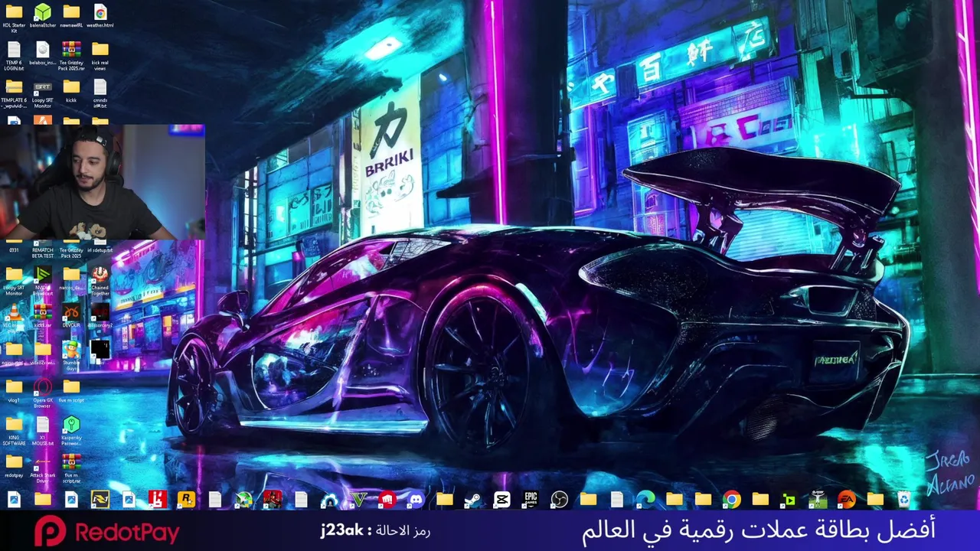Launch DEVOUR game shortcut
Image resolution: width=980 pixels, height=551 pixels.
(71, 316)
